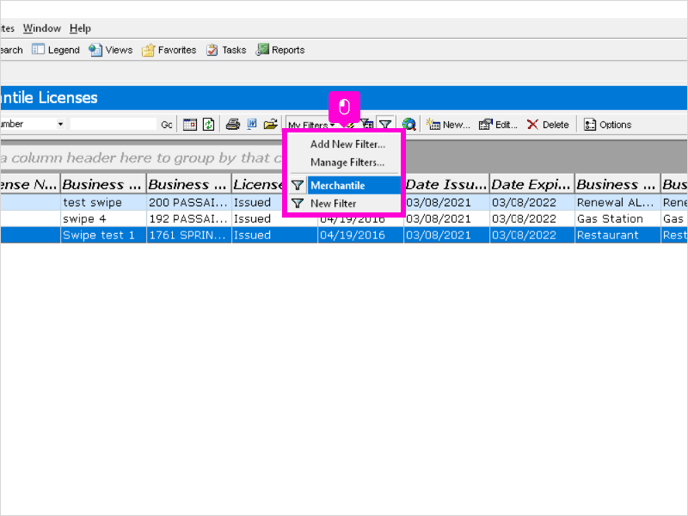
Task: Select the New Filter entry
Action: click(333, 204)
